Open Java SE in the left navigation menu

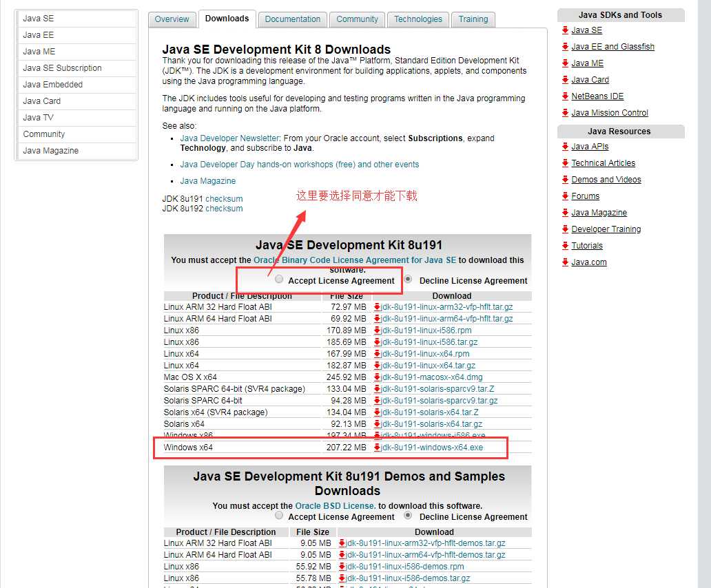[x=76, y=19]
